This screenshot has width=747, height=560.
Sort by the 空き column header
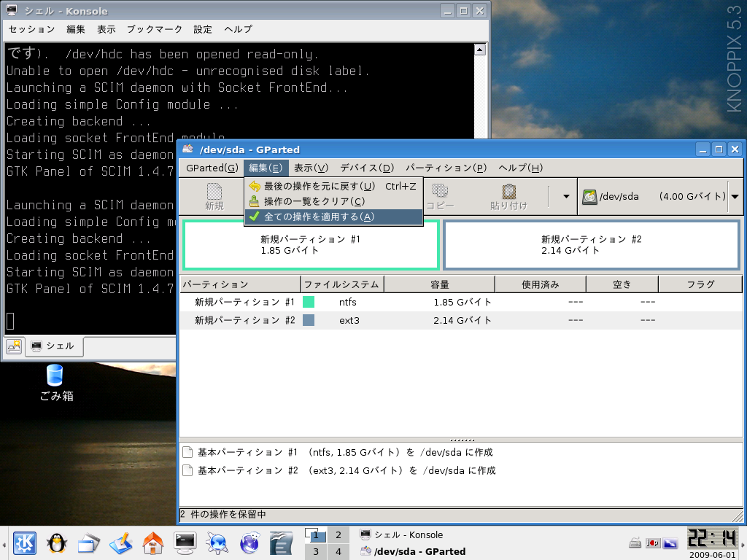point(622,284)
